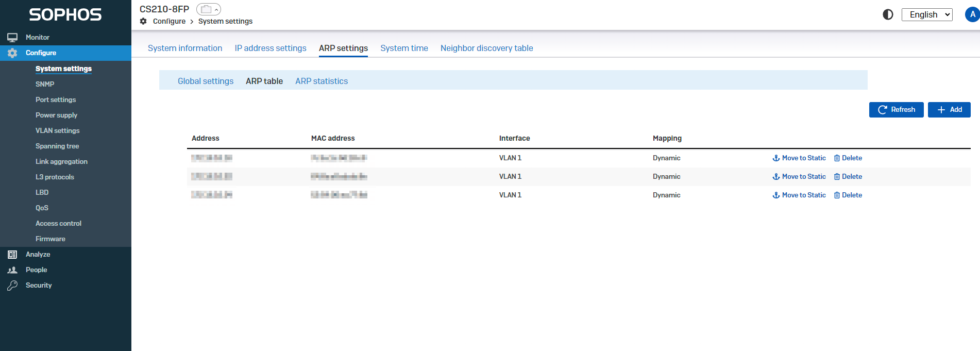Click the Sophos logo
This screenshot has height=351, width=980.
pos(65,14)
